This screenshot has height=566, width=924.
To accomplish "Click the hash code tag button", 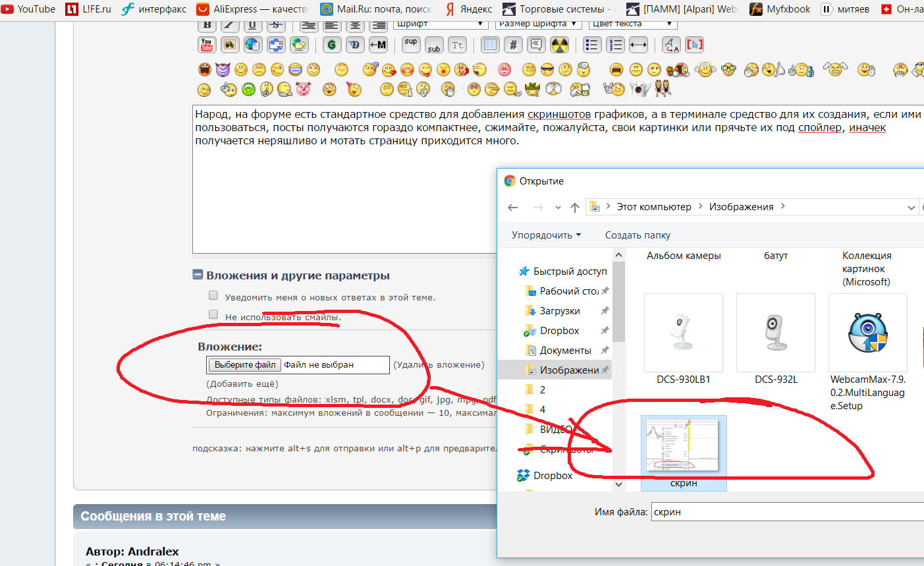I will pyautogui.click(x=513, y=45).
